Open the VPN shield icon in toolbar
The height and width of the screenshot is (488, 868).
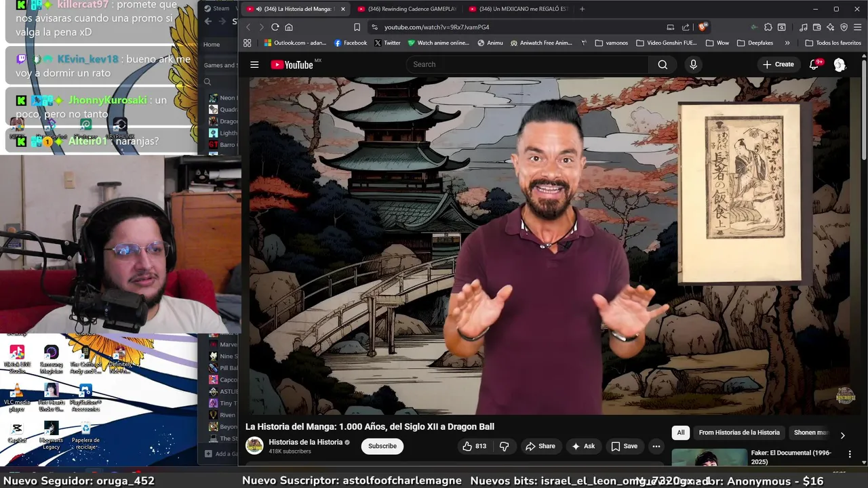(844, 27)
